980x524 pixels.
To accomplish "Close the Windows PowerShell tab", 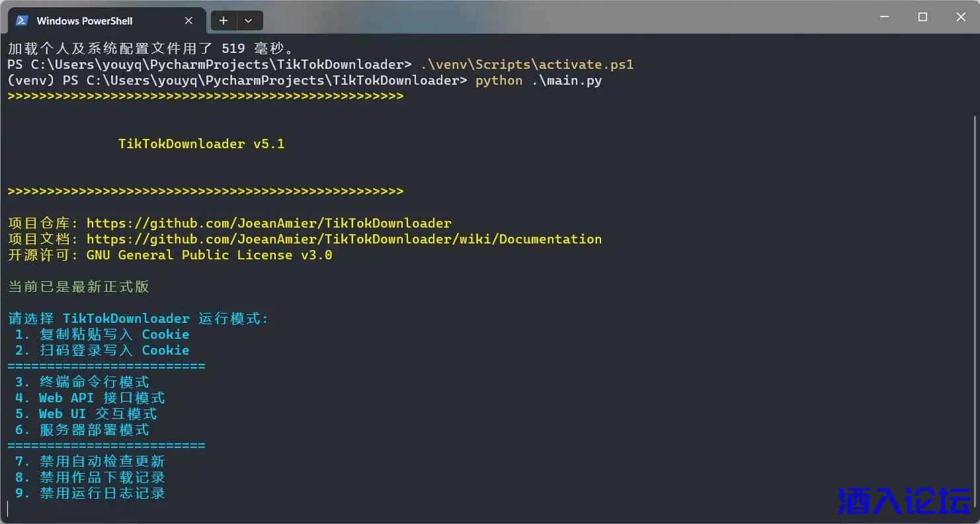I will (188, 21).
